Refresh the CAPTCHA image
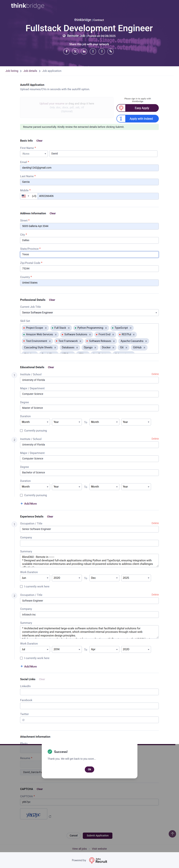The width and height of the screenshot is (179, 868). click(50, 816)
